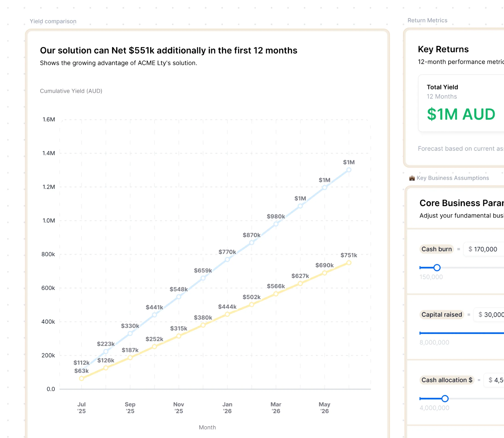Click the chart headline about $551k
Viewport: 504px width, 438px height.
[169, 50]
